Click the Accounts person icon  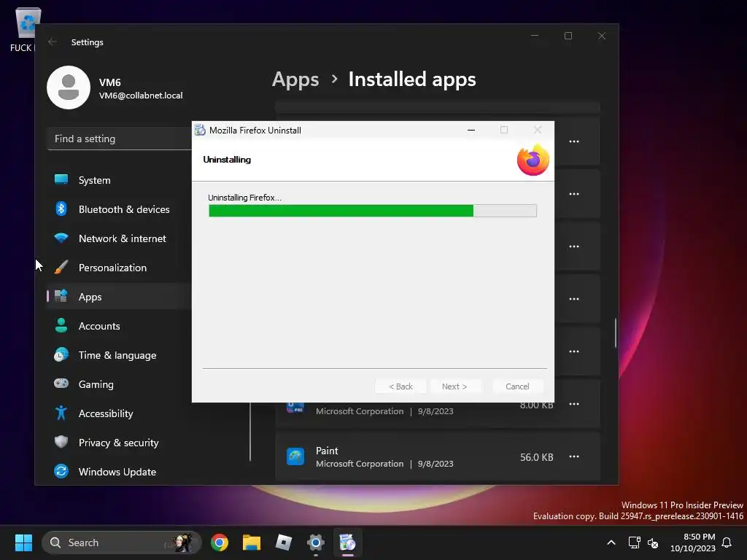tap(61, 325)
